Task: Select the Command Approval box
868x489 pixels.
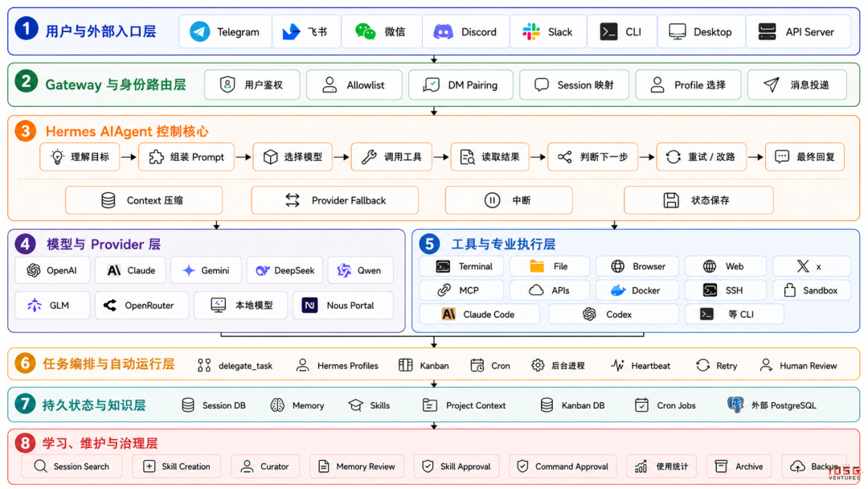Action: pos(564,466)
